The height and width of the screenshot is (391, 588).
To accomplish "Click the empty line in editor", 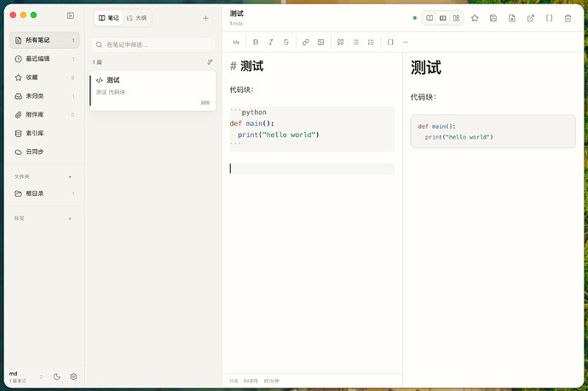I will click(312, 169).
